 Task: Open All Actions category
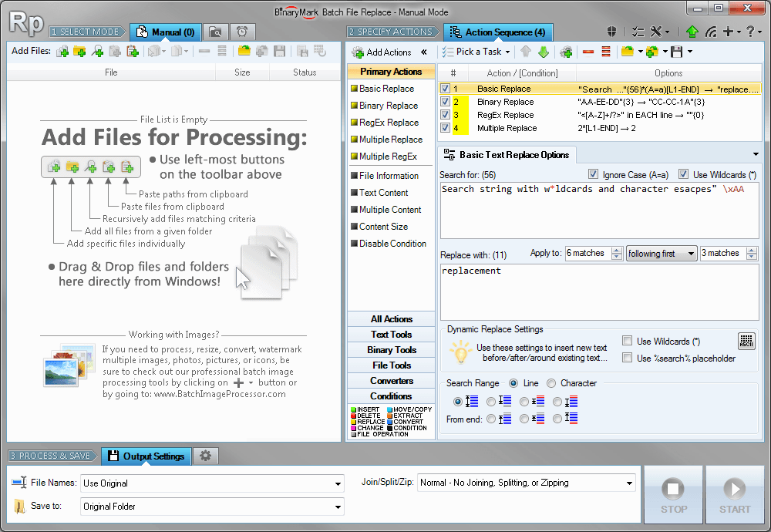(x=392, y=319)
